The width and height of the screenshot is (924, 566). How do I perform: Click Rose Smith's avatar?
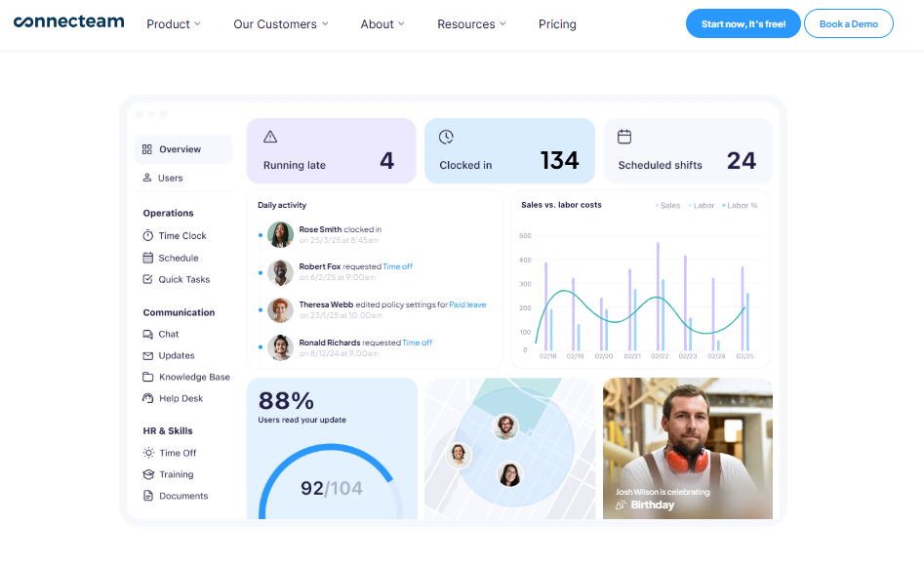point(280,234)
